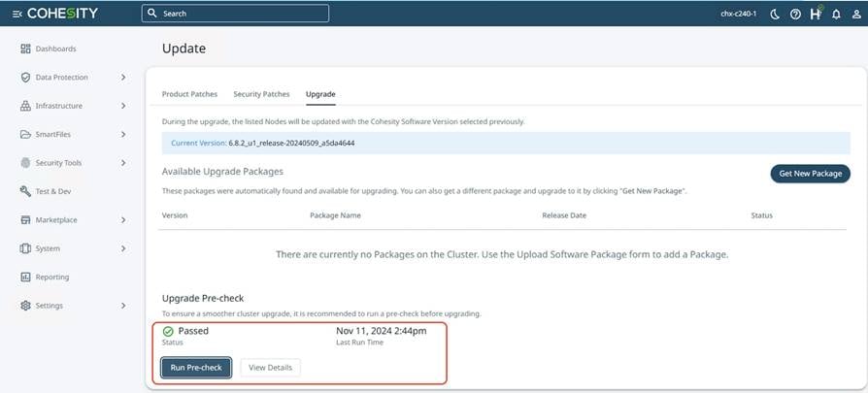Click the Passed status text

pyautogui.click(x=193, y=331)
